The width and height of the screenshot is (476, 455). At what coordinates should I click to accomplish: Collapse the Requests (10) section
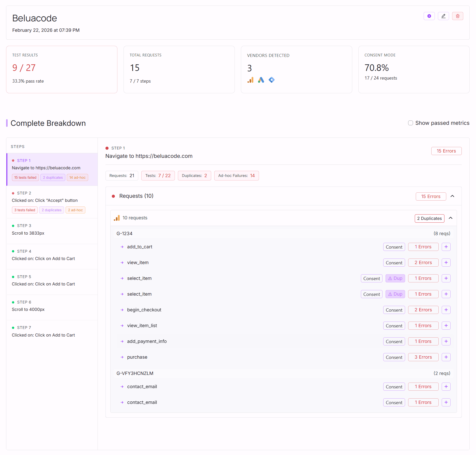tap(452, 196)
